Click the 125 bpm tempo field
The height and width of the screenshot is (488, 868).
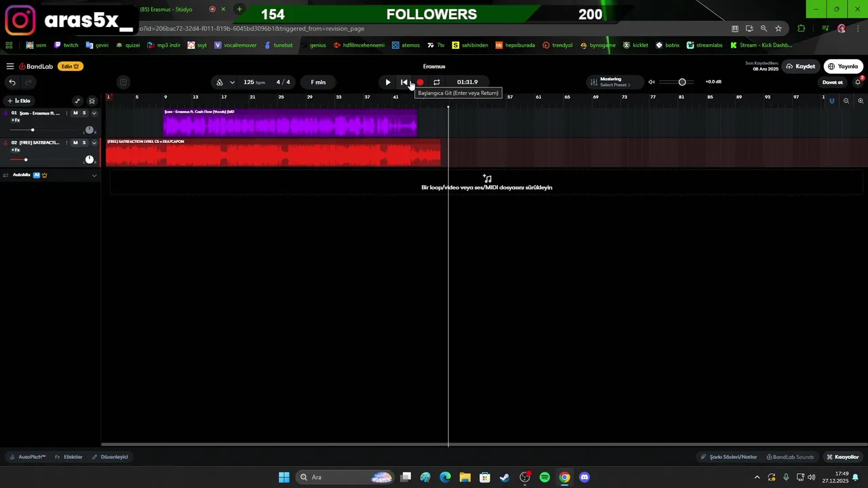[x=254, y=82]
